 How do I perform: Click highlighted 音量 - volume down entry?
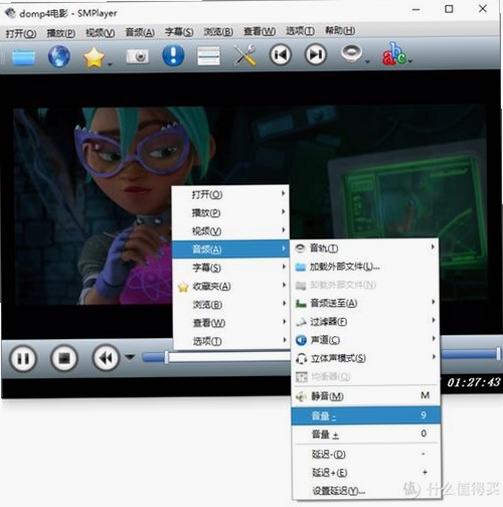click(365, 415)
